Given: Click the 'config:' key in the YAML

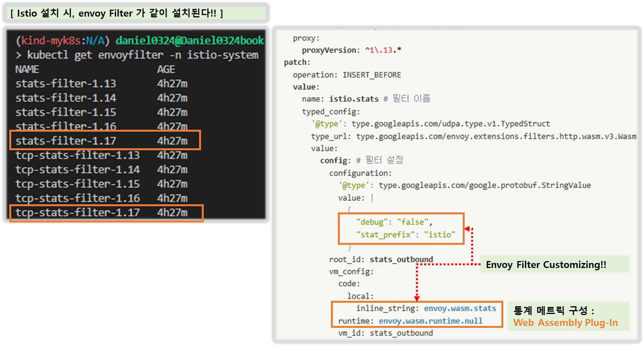Looking at the screenshot, I should click(336, 161).
